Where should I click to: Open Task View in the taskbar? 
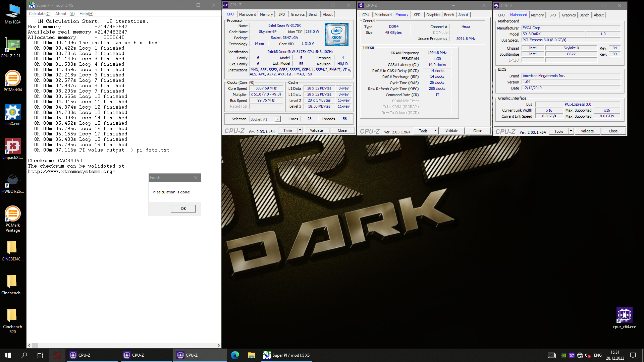pos(40,355)
